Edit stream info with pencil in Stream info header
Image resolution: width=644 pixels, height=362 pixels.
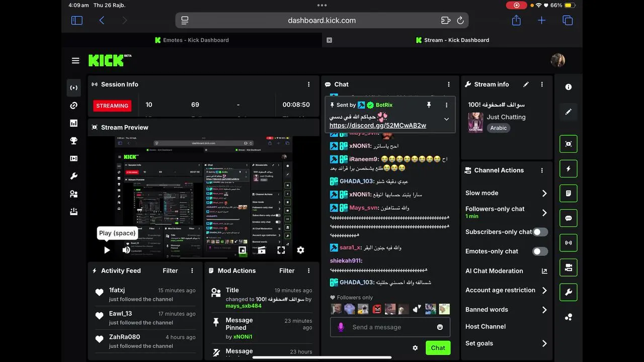point(526,84)
